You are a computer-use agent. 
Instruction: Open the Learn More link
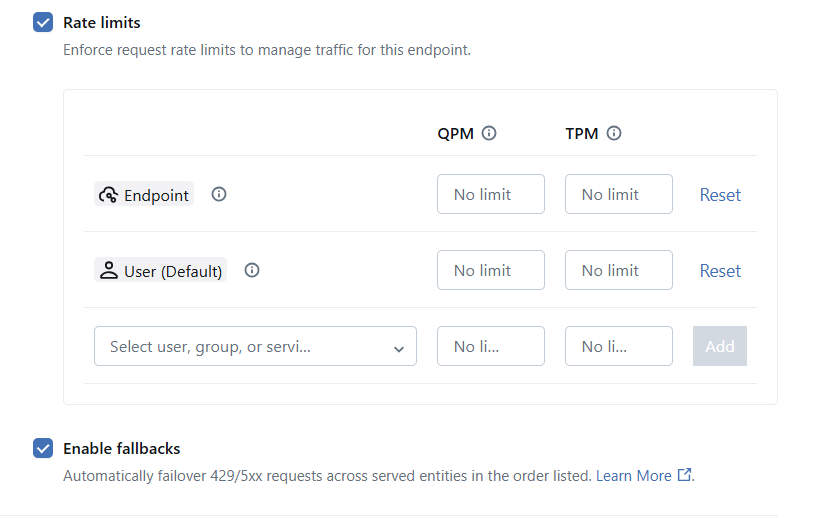(x=633, y=476)
